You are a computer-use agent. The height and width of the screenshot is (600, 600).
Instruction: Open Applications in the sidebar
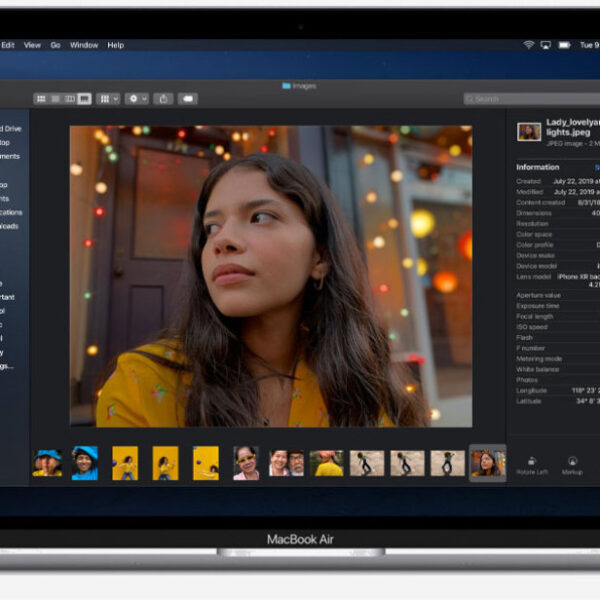pyautogui.click(x=11, y=212)
